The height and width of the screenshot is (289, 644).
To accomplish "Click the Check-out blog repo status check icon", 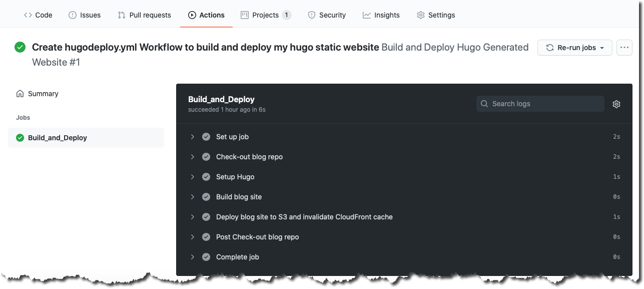I will point(206,157).
